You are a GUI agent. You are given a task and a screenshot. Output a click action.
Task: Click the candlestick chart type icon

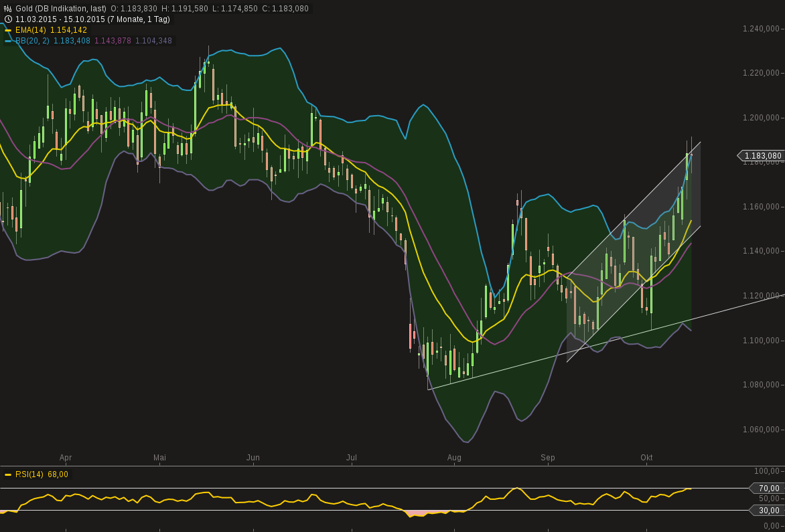7,7
